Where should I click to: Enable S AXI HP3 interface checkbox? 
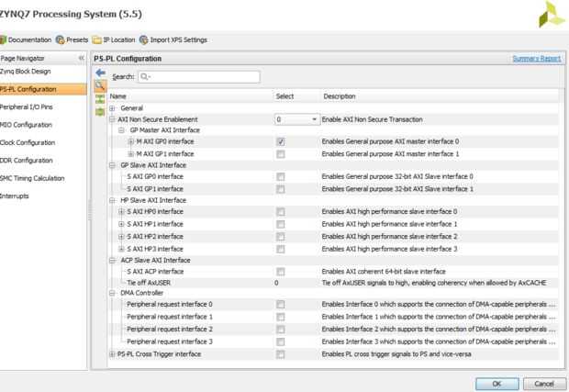280,249
